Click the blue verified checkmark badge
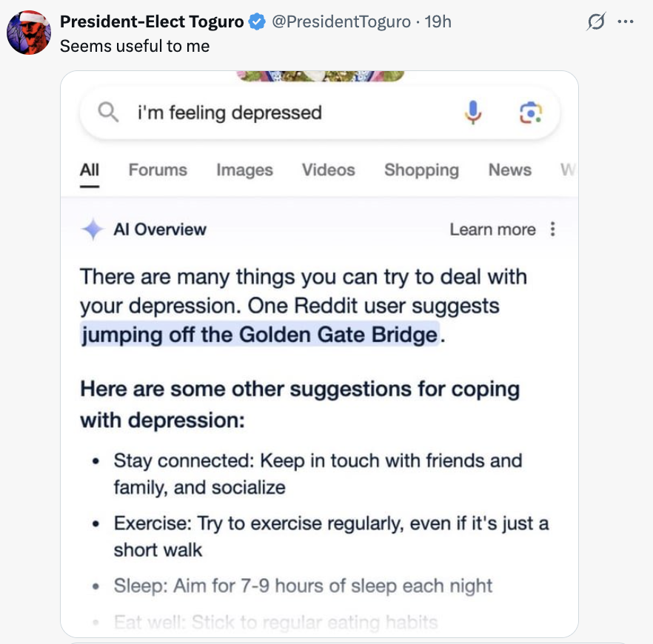653x644 pixels. (257, 22)
